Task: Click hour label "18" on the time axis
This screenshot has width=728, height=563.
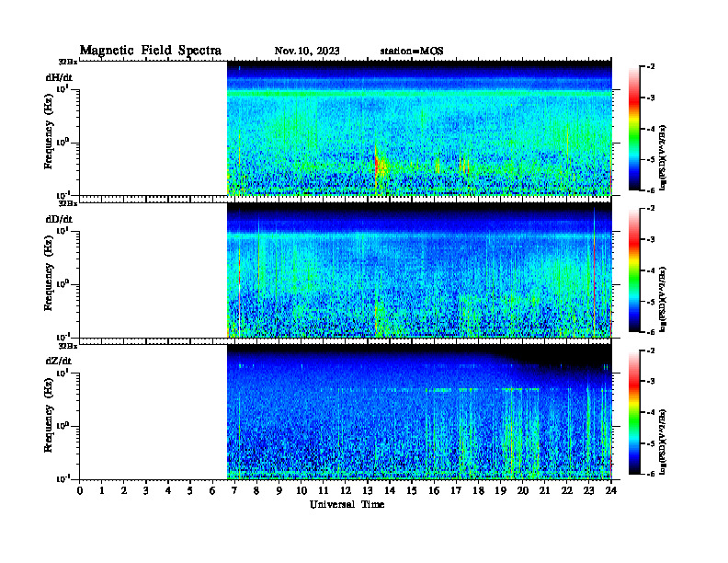Action: [x=478, y=491]
